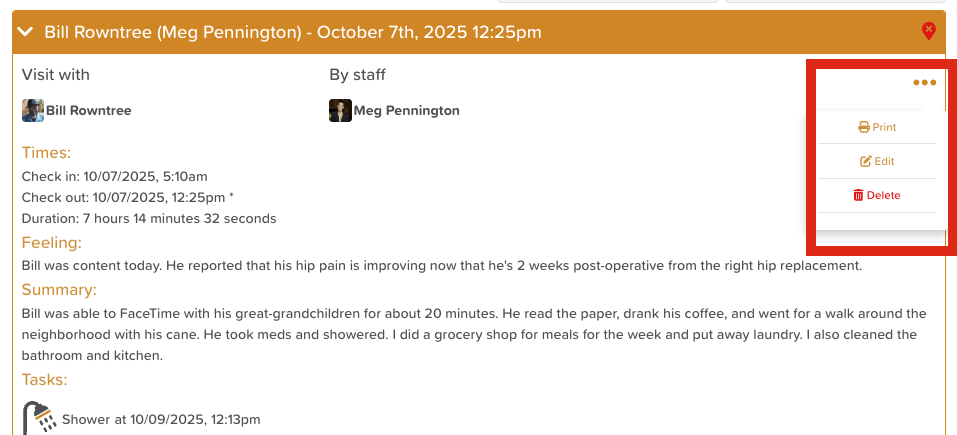
Task: Click the red trash can icon
Action: 858,195
